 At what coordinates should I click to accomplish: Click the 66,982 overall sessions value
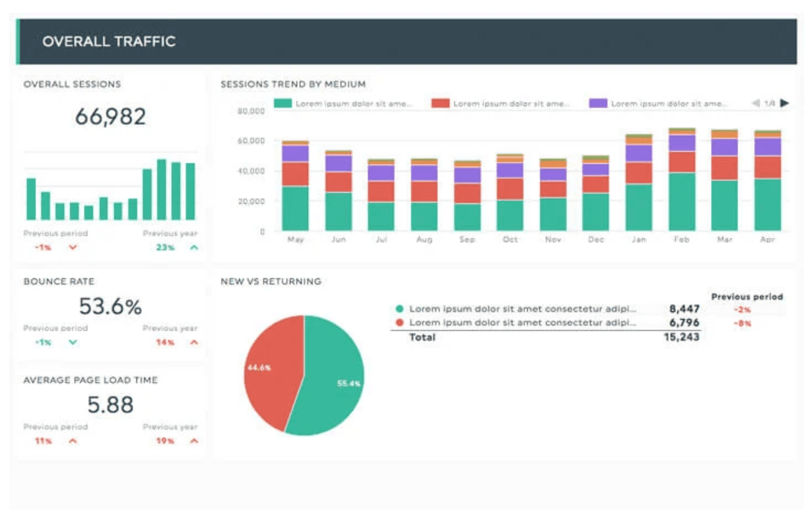[111, 116]
